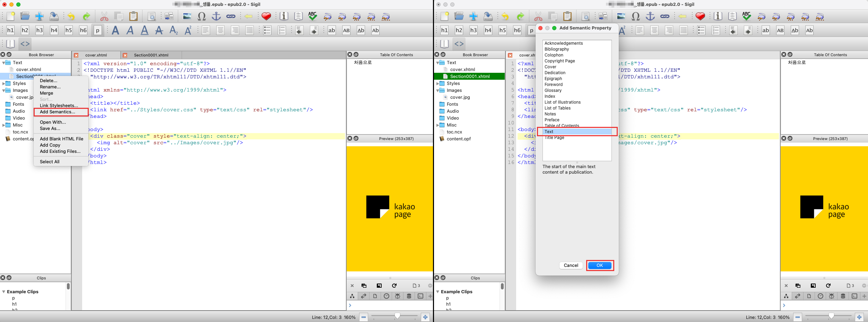Screen dimensions: 868x322
Task: Click Clips panel scrollbar in left window
Action: tap(68, 286)
